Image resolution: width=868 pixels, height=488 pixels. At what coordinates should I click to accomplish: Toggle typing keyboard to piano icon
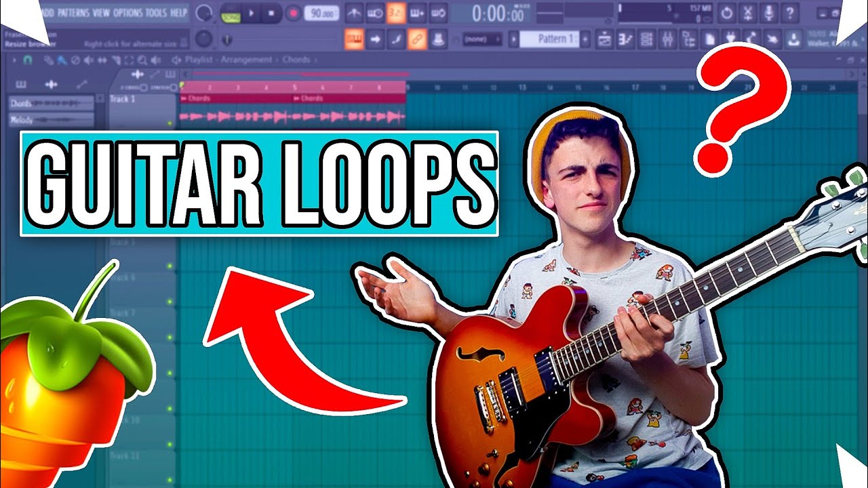pos(353,39)
